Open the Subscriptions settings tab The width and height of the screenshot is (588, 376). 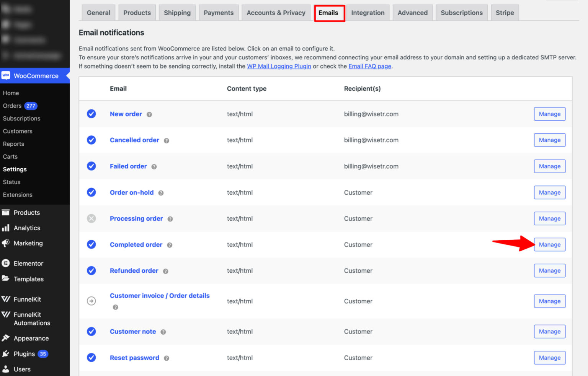click(x=461, y=13)
